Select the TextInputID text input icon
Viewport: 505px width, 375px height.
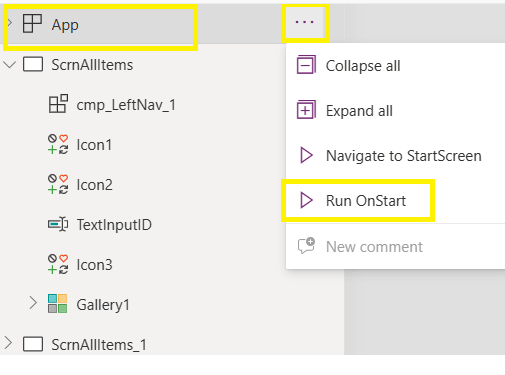tap(58, 224)
